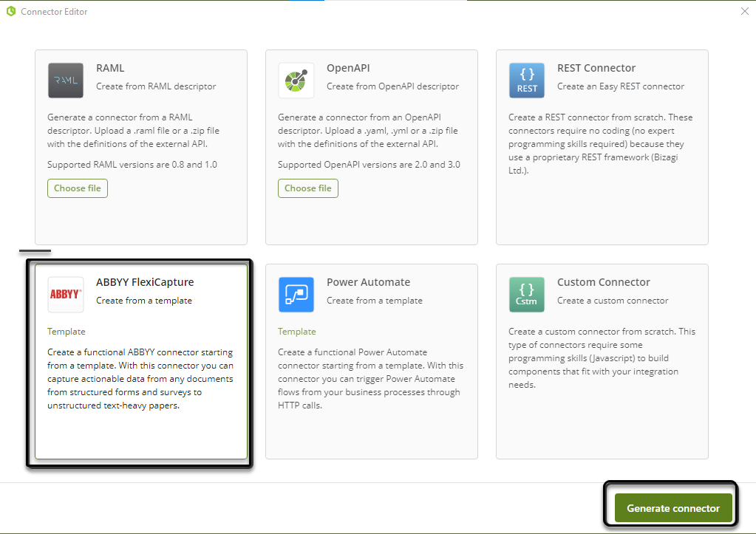The image size is (756, 534).
Task: Select the RAML card title
Action: point(110,68)
